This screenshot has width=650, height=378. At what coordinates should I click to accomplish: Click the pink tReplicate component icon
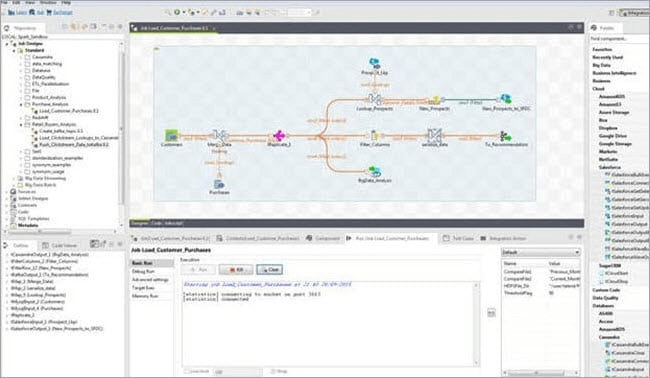pos(279,136)
